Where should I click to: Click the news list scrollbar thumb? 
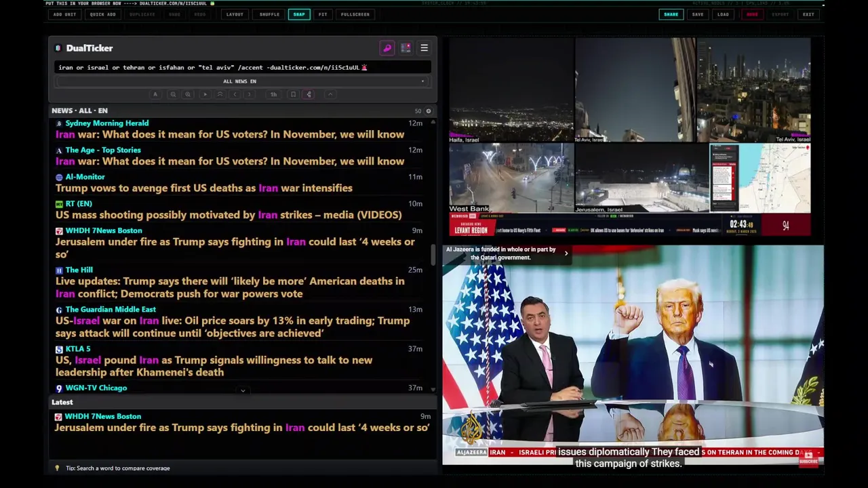click(433, 255)
